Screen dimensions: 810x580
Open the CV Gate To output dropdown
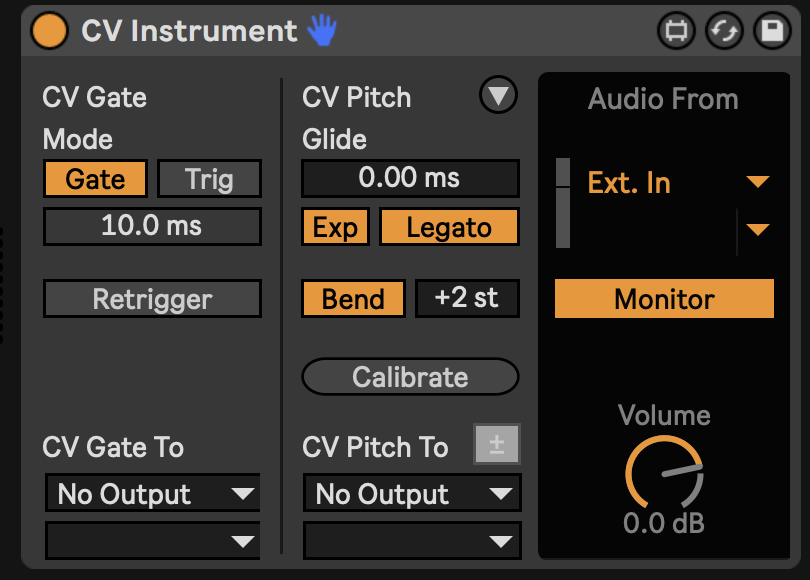(x=152, y=494)
